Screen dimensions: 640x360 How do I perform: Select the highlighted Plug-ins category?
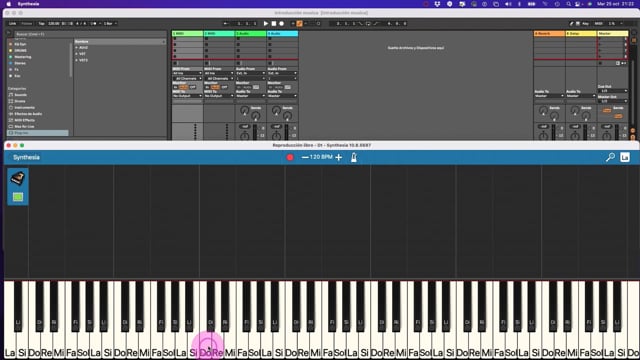point(38,133)
